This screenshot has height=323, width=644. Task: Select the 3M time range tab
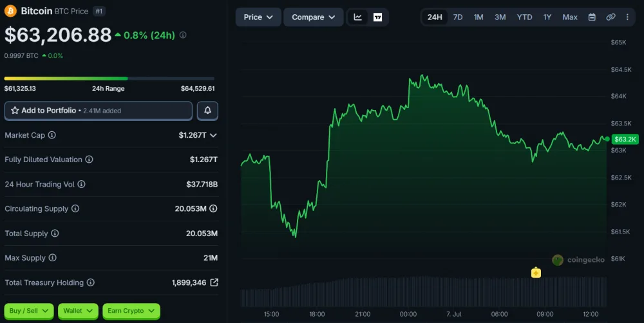(x=500, y=17)
